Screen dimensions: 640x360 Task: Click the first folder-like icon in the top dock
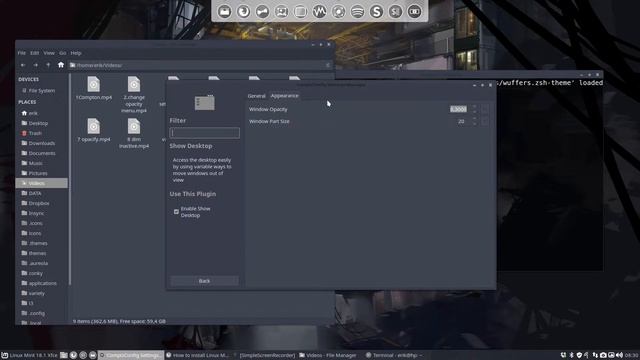point(224,11)
